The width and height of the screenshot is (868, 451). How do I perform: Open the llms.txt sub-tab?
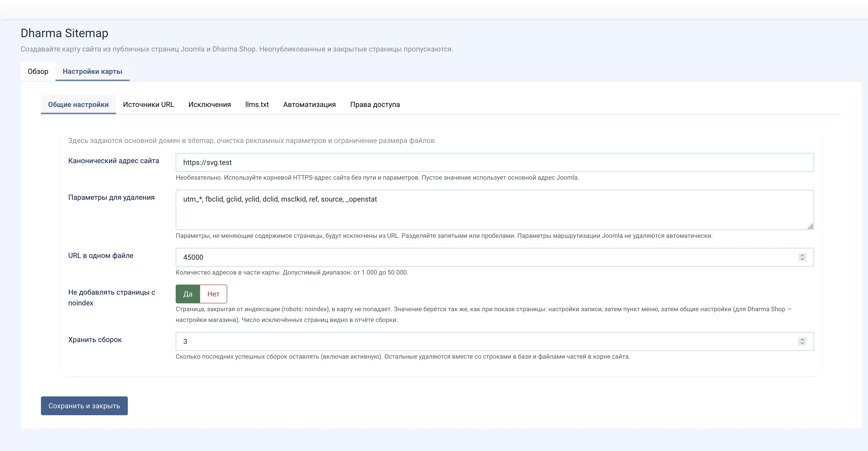257,104
